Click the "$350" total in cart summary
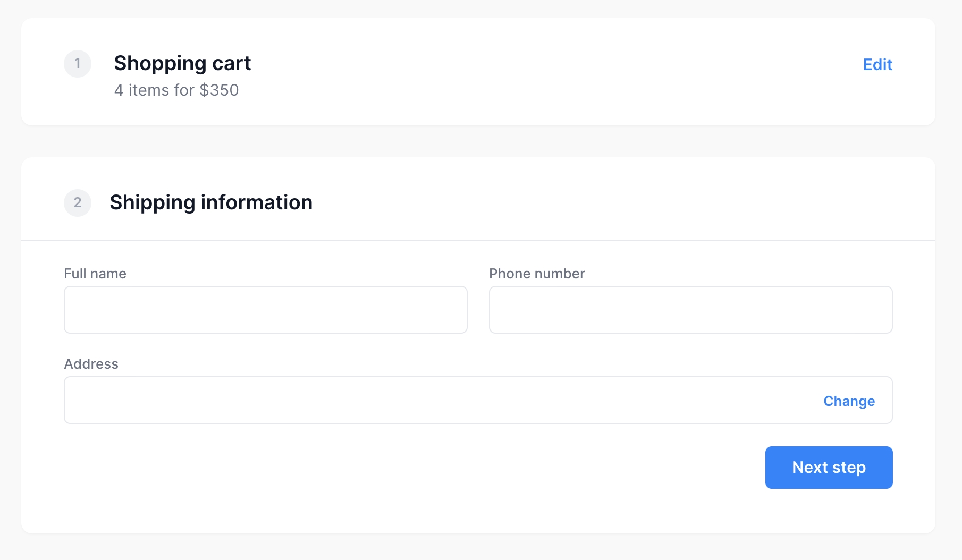 (x=219, y=90)
